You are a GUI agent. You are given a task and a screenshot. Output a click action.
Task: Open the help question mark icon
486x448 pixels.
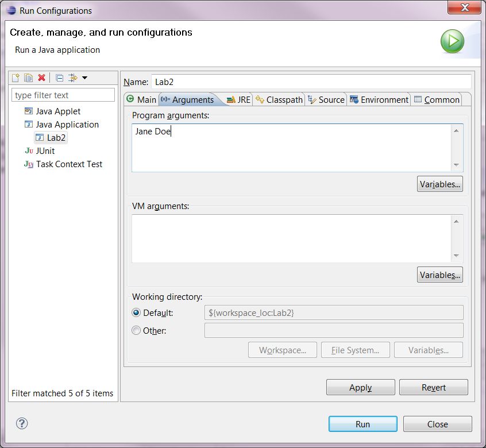(22, 423)
